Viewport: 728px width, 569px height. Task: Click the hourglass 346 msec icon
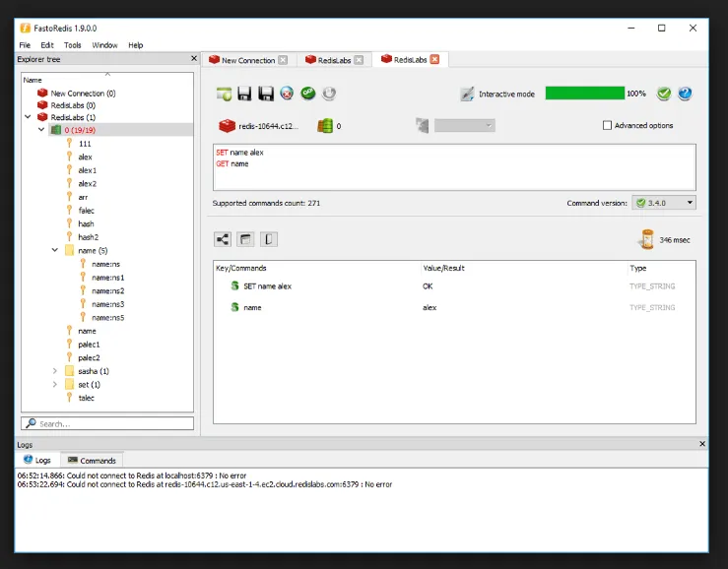coord(647,239)
